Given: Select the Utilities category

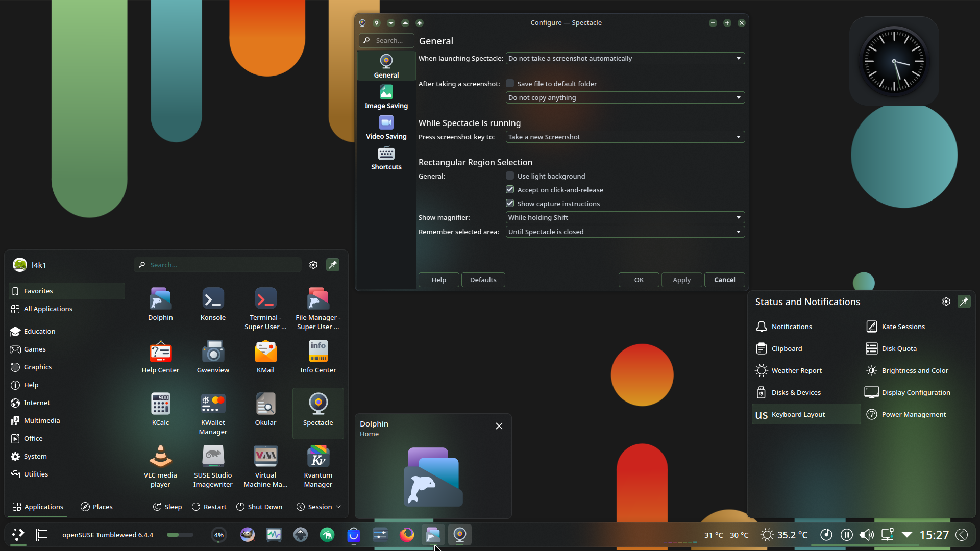Looking at the screenshot, I should (66, 474).
